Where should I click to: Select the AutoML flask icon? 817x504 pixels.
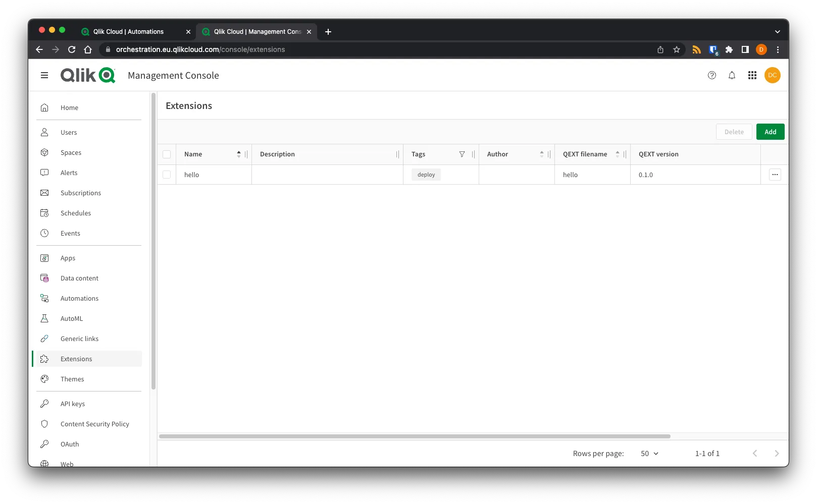[44, 318]
